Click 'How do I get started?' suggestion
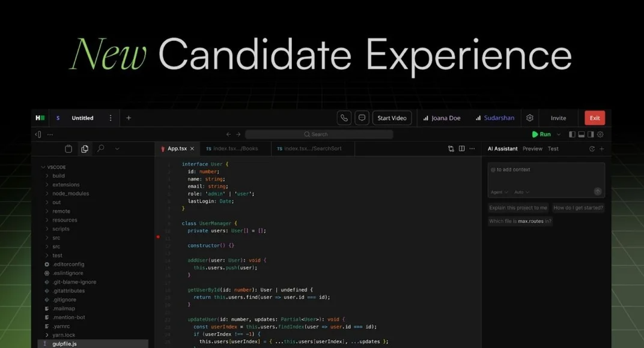 [x=578, y=208]
